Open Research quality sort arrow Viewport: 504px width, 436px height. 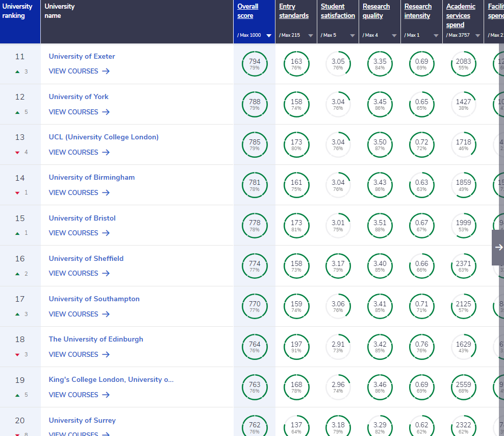(394, 36)
